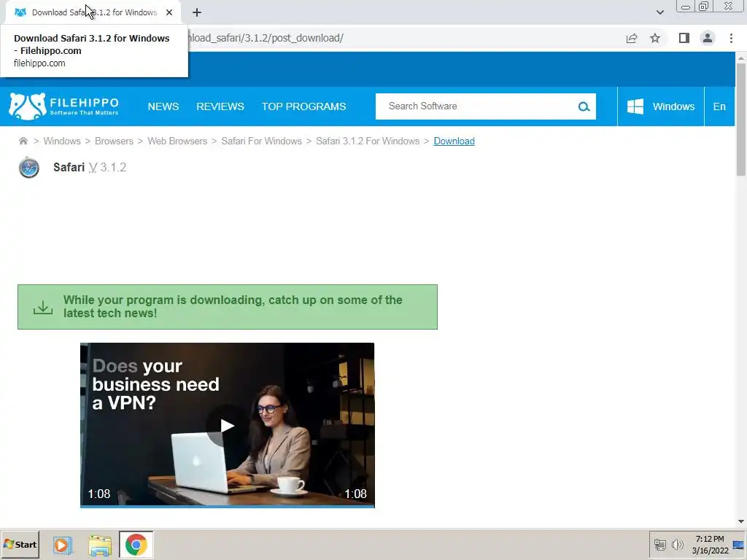Image resolution: width=747 pixels, height=560 pixels.
Task: Open the Windows platform selector
Action: point(660,106)
